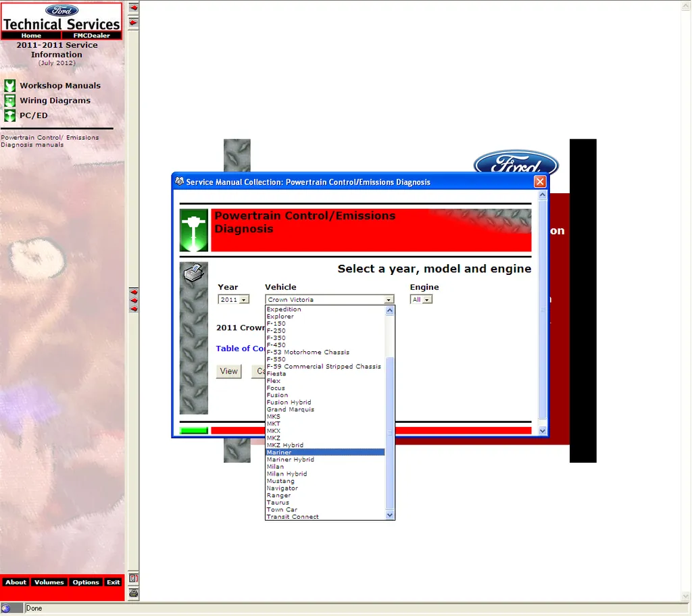Choose Flex from the vehicle list

coord(325,381)
